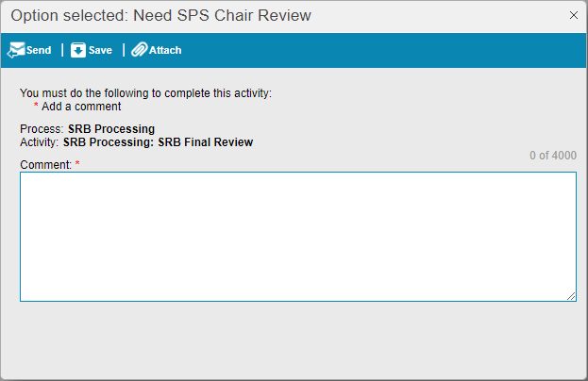Click the Save download-arrow icon
This screenshot has height=381, width=588.
[x=78, y=50]
